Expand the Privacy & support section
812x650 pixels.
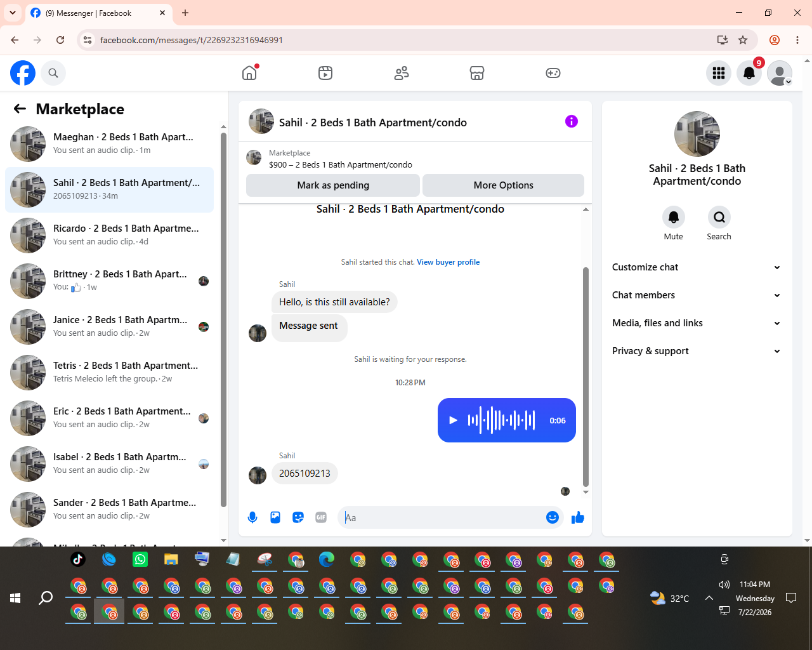click(x=697, y=351)
